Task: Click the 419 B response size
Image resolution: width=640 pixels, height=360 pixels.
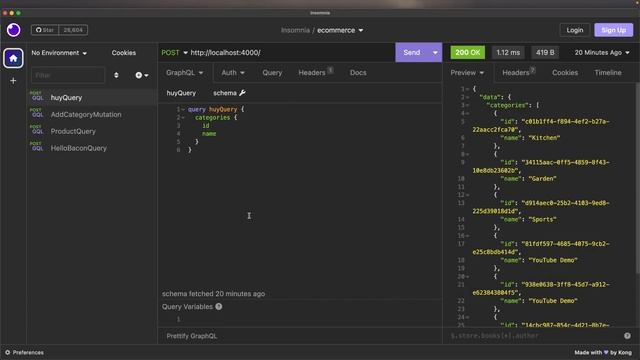Action: 545,53
